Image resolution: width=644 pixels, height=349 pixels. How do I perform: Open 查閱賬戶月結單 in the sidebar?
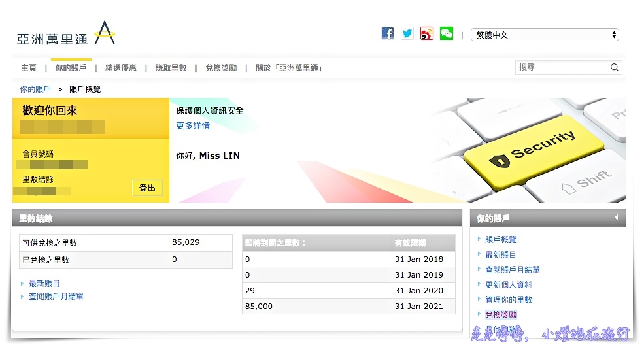[513, 270]
